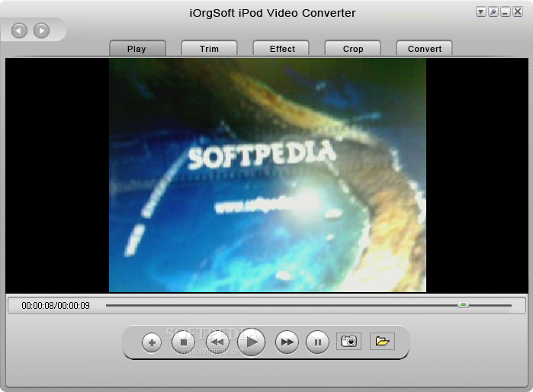Open the snapshot folder icon
The width and height of the screenshot is (533, 392).
click(x=382, y=341)
